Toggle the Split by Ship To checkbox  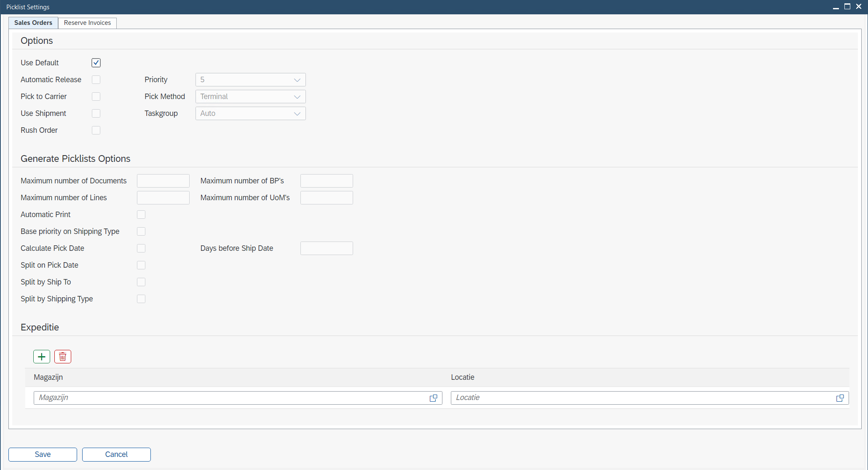tap(141, 282)
